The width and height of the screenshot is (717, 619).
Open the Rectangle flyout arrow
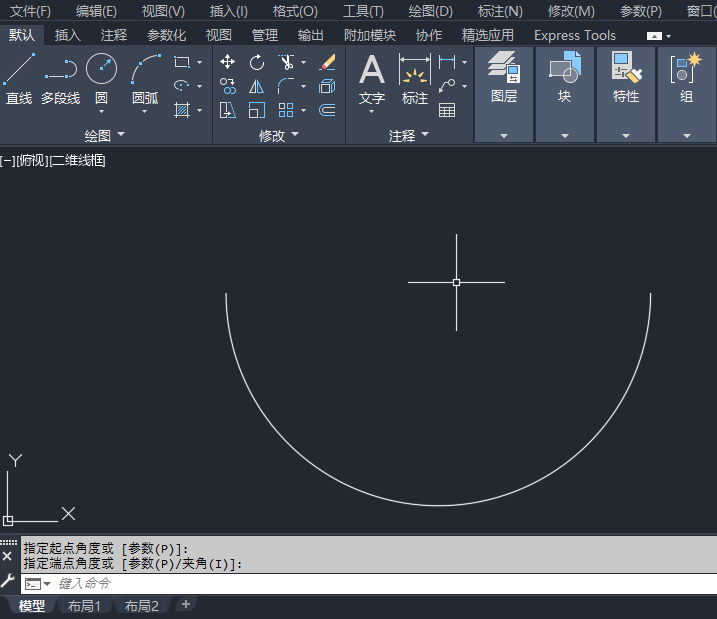(x=199, y=62)
